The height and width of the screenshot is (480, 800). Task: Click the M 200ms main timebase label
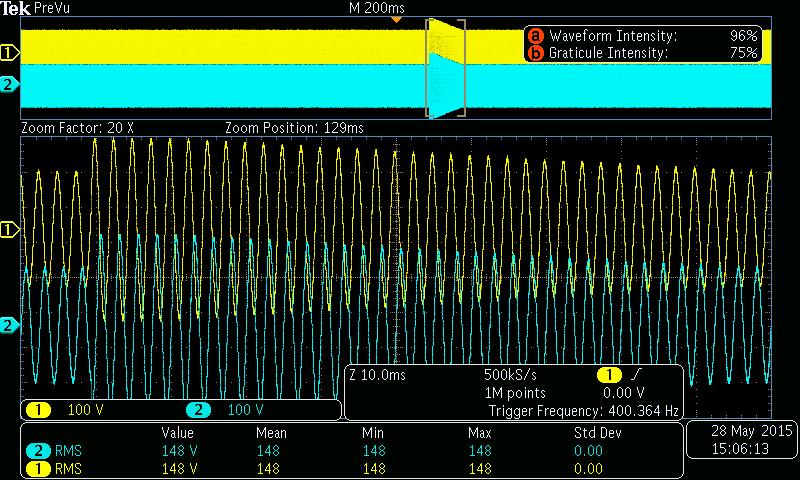pos(377,8)
